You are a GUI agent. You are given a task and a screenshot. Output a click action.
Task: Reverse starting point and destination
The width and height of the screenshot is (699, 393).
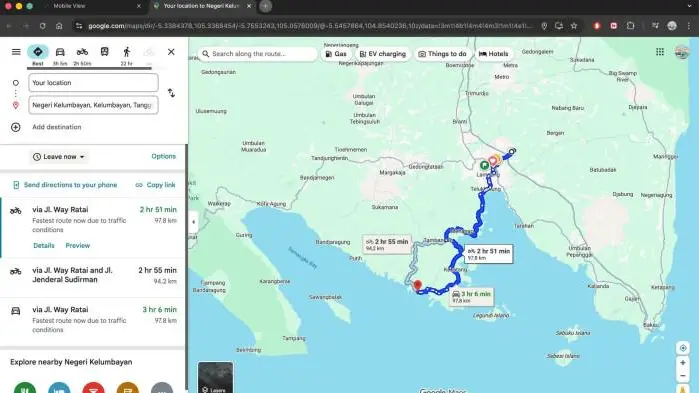(171, 93)
